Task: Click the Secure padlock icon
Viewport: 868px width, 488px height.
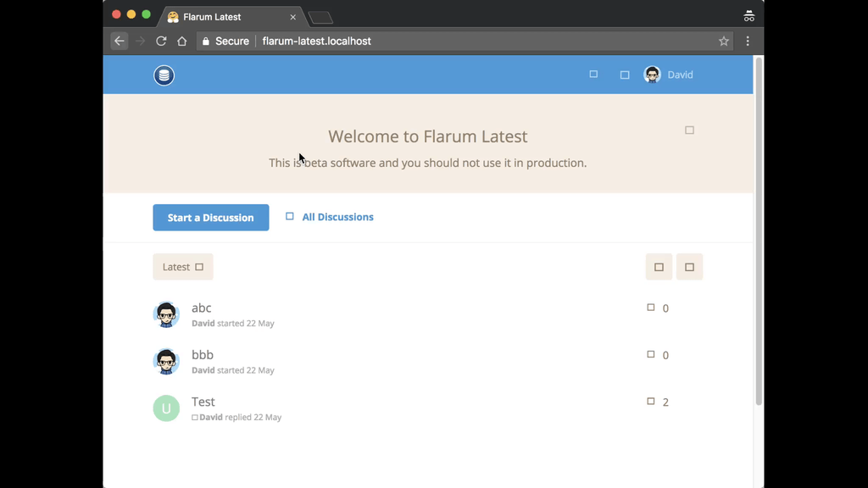Action: [206, 41]
